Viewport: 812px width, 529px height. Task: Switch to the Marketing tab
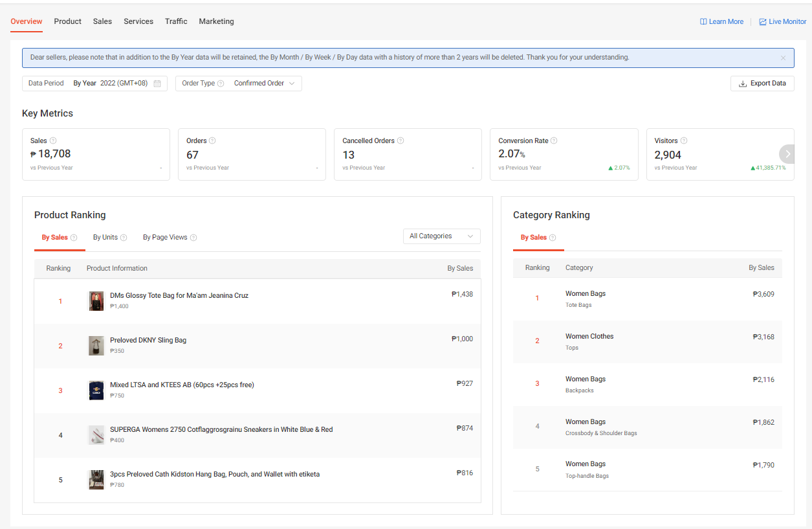tap(216, 21)
